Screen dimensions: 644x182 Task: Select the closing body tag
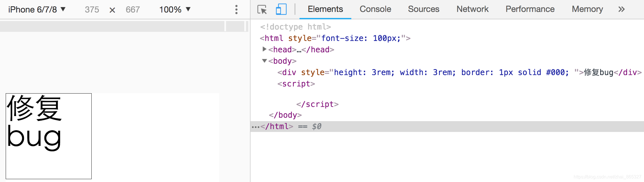point(285,115)
